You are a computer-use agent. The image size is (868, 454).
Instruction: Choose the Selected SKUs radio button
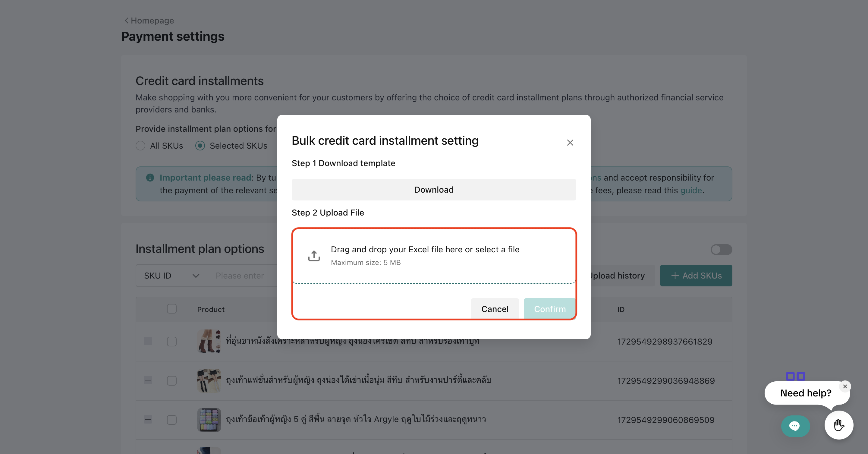200,146
